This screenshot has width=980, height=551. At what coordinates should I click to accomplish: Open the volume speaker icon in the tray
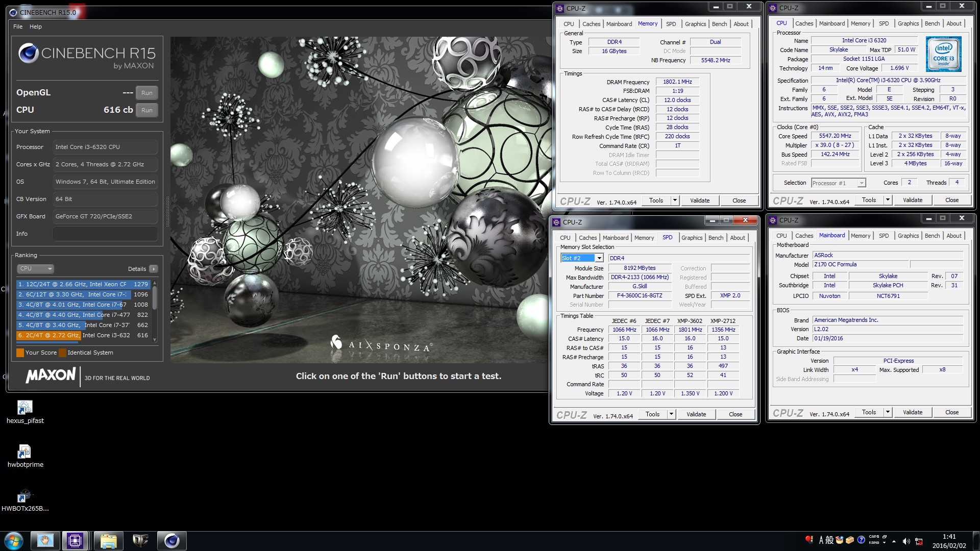[x=906, y=541]
